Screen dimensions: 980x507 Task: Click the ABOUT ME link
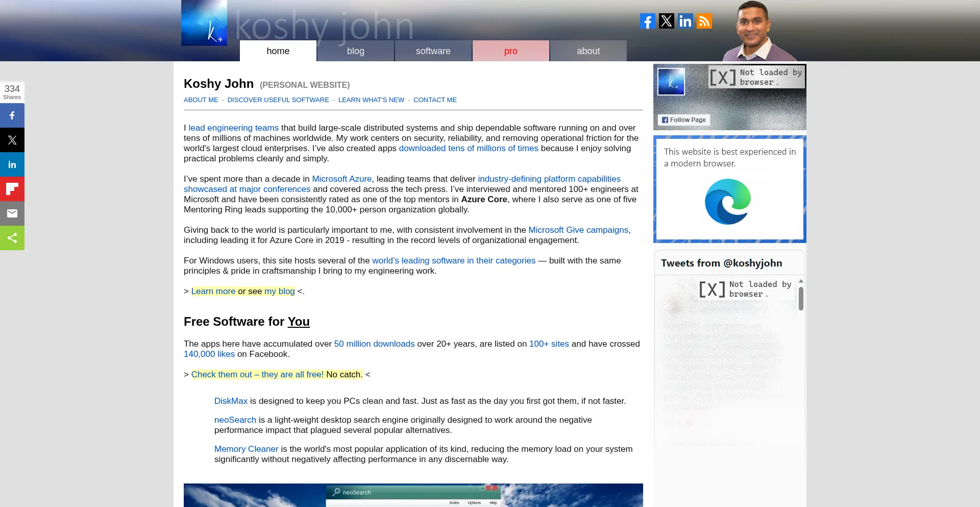coord(201,100)
